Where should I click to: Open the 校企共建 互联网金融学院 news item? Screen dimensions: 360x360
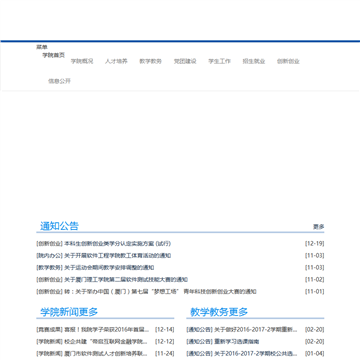[106, 342]
